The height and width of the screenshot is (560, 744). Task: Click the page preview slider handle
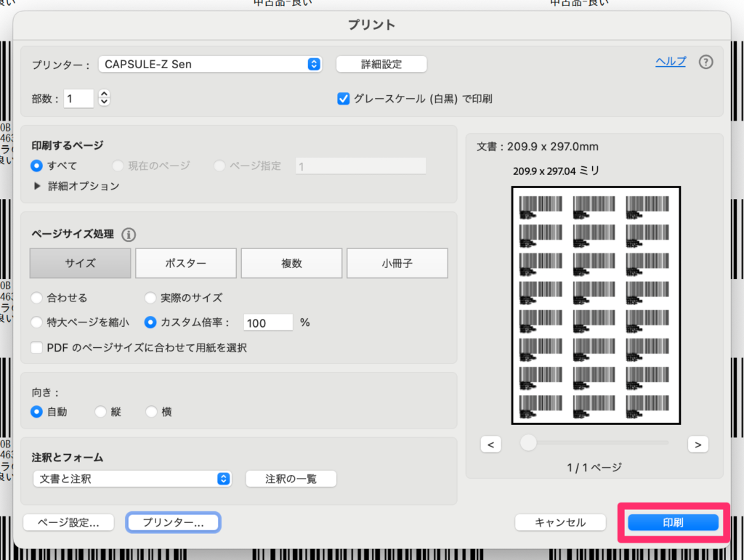529,442
